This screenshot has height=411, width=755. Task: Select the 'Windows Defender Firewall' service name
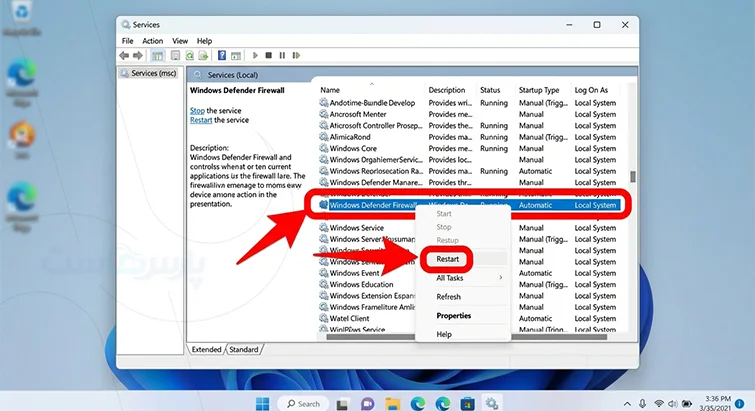point(373,205)
